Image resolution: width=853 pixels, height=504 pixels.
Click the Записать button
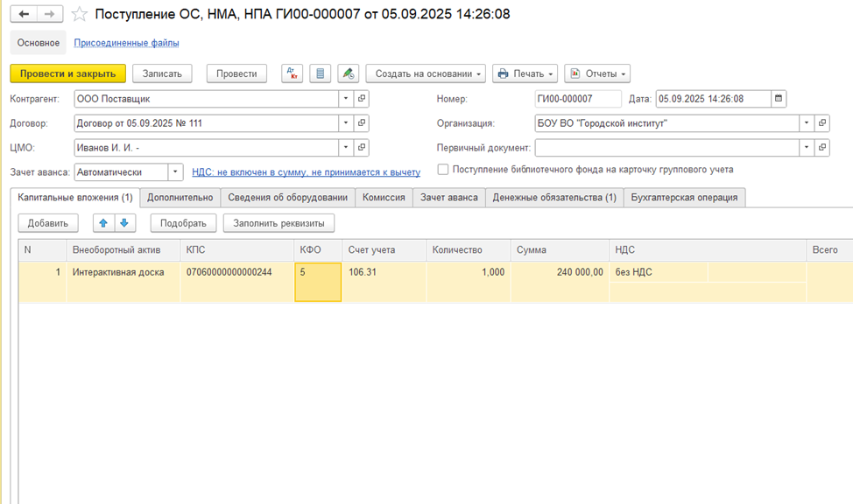pos(162,73)
